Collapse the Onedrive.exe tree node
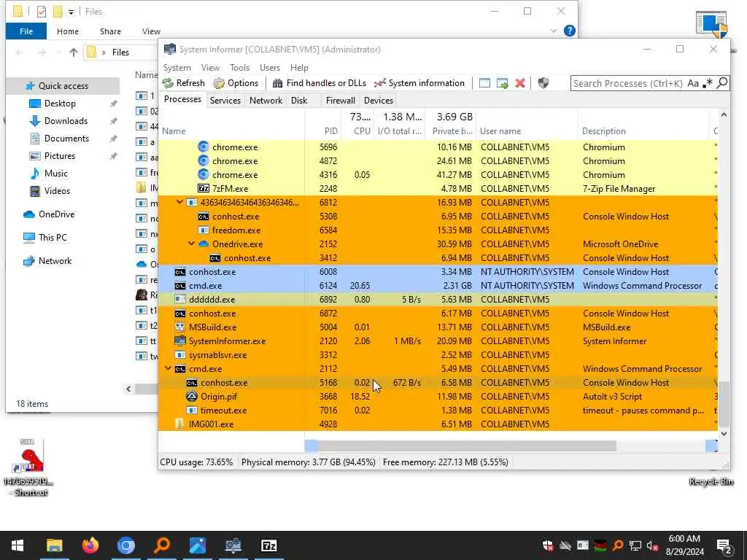747x560 pixels. (192, 244)
